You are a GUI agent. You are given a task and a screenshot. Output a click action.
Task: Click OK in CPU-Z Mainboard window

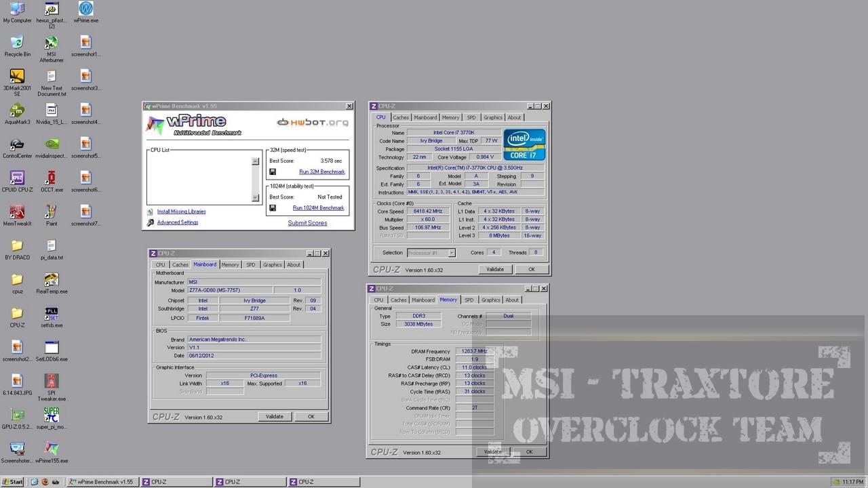[x=311, y=417]
